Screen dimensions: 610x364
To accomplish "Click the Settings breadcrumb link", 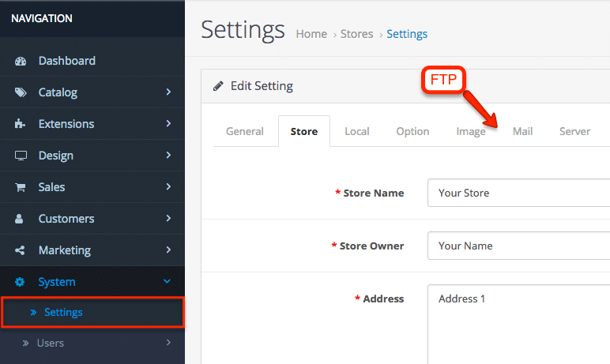I will 407,34.
